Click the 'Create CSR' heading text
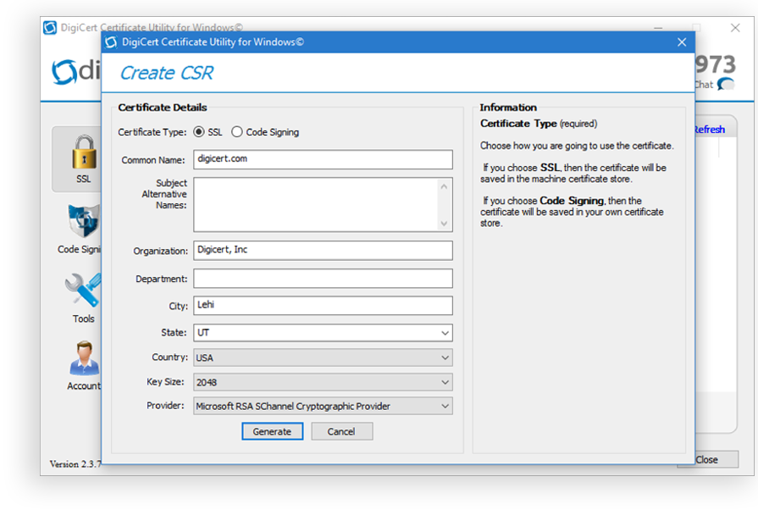The height and width of the screenshot is (532, 758). 167,73
